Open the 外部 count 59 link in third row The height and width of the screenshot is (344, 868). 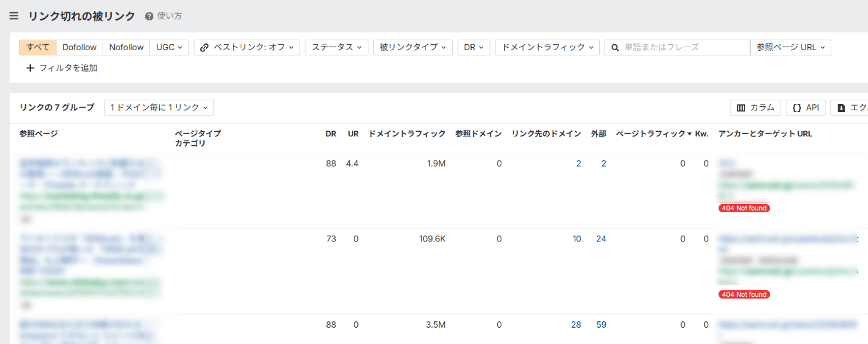(601, 324)
